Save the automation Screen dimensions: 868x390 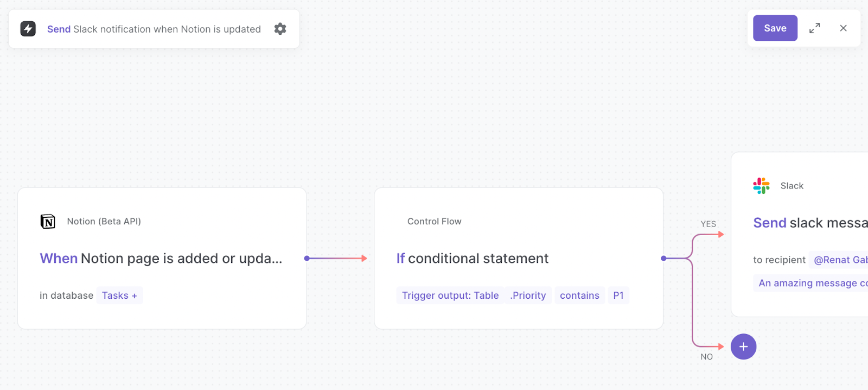tap(775, 28)
